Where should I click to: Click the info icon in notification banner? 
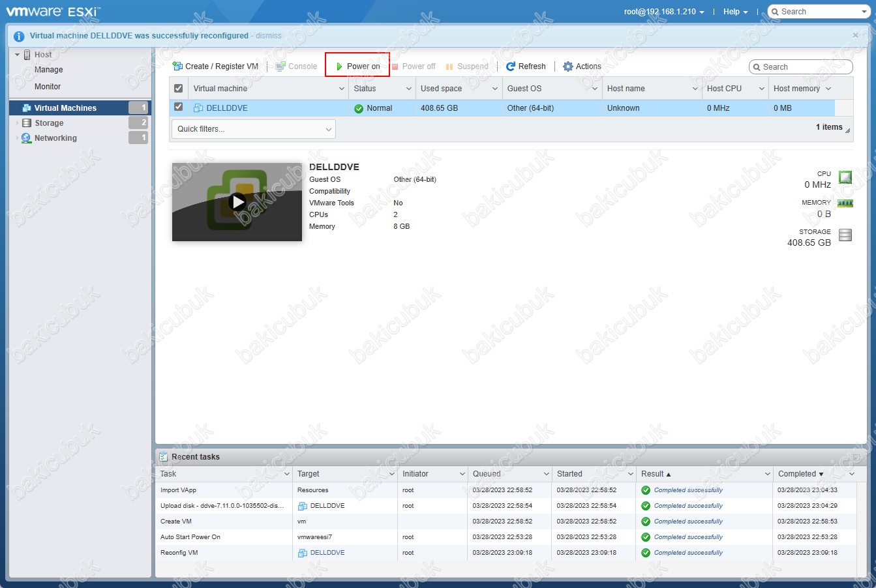coord(19,37)
